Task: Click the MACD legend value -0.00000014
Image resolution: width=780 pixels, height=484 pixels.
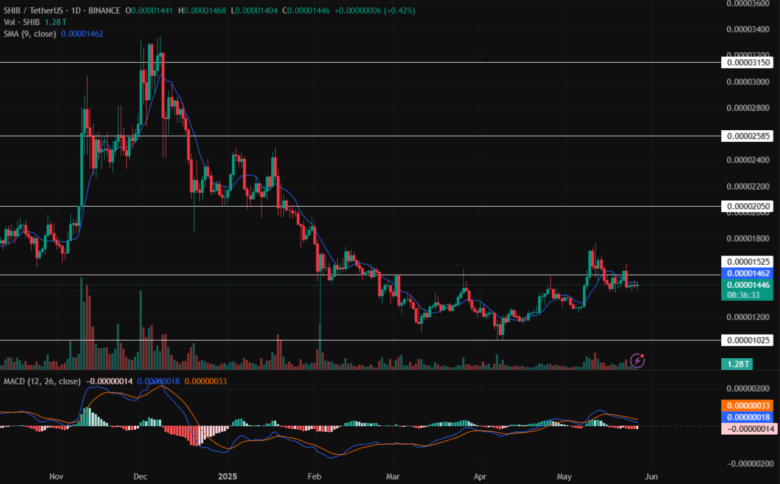Action: 109,381
